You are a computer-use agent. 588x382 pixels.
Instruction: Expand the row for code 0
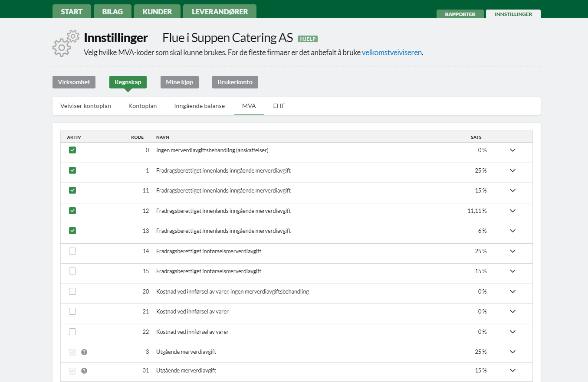click(x=512, y=150)
